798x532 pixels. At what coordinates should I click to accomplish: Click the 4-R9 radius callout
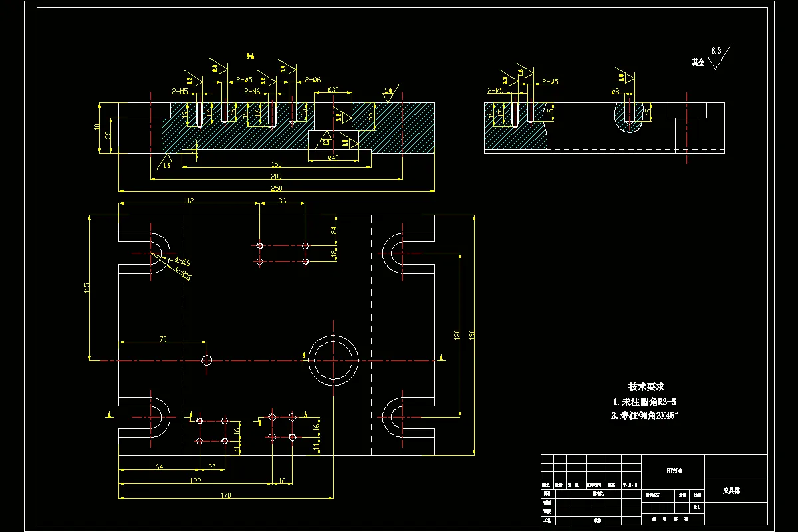click(182, 262)
